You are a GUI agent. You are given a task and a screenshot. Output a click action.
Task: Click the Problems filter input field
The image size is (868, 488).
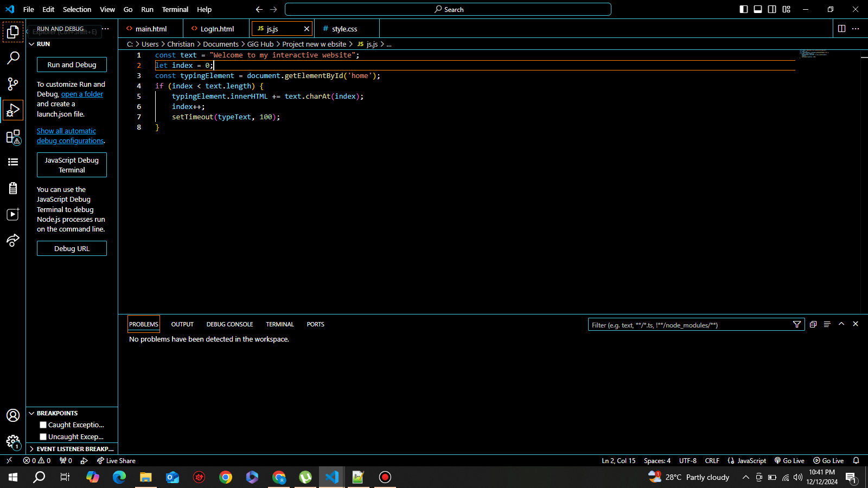pyautogui.click(x=689, y=325)
